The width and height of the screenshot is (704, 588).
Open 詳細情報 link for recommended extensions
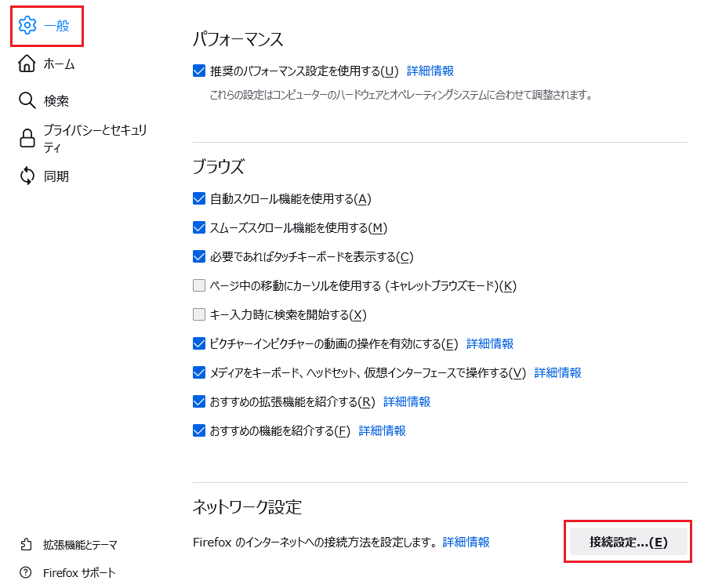point(407,401)
